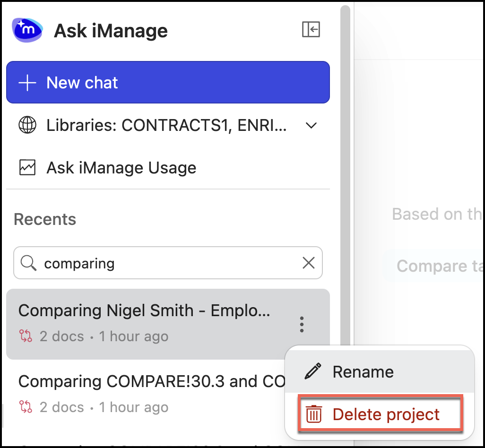Click the Ask iManage logo icon

point(27,30)
